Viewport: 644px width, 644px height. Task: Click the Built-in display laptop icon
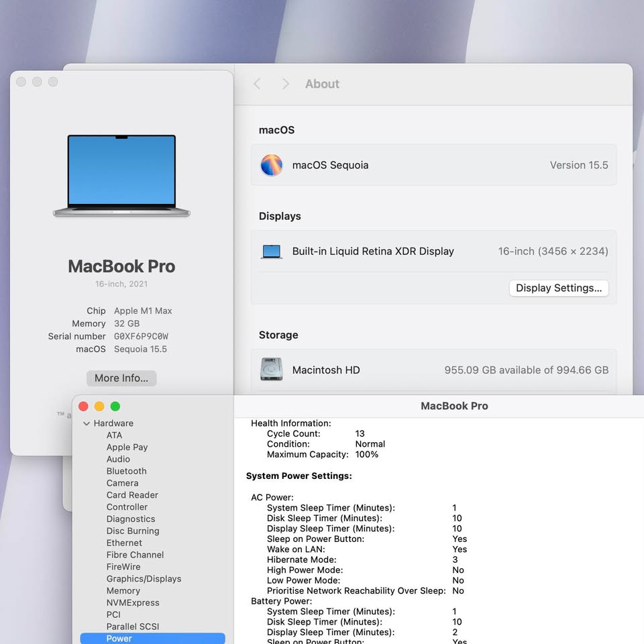pos(272,252)
